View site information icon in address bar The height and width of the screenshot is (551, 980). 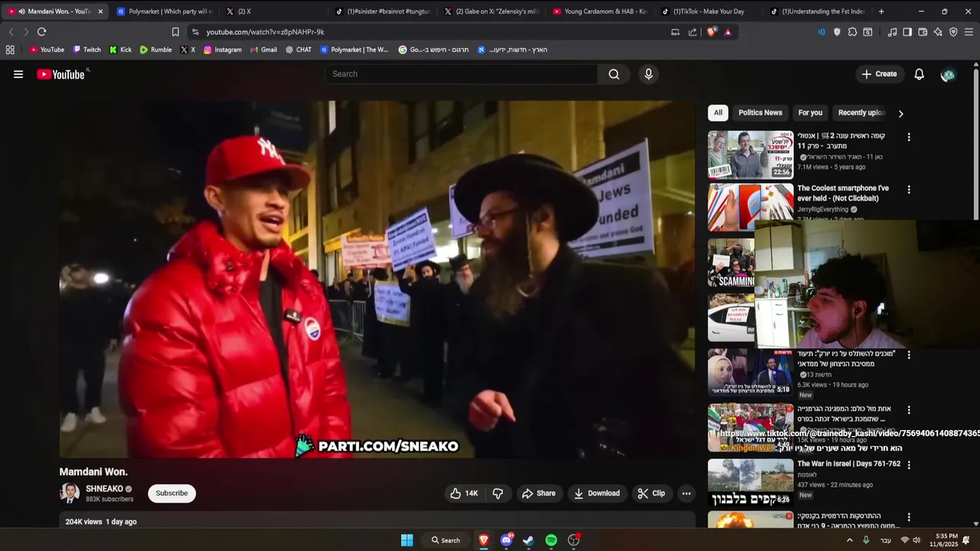195,32
